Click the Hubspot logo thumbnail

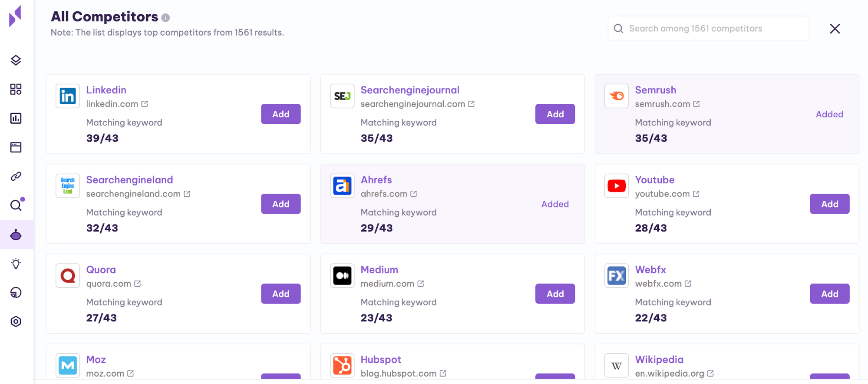[342, 366]
